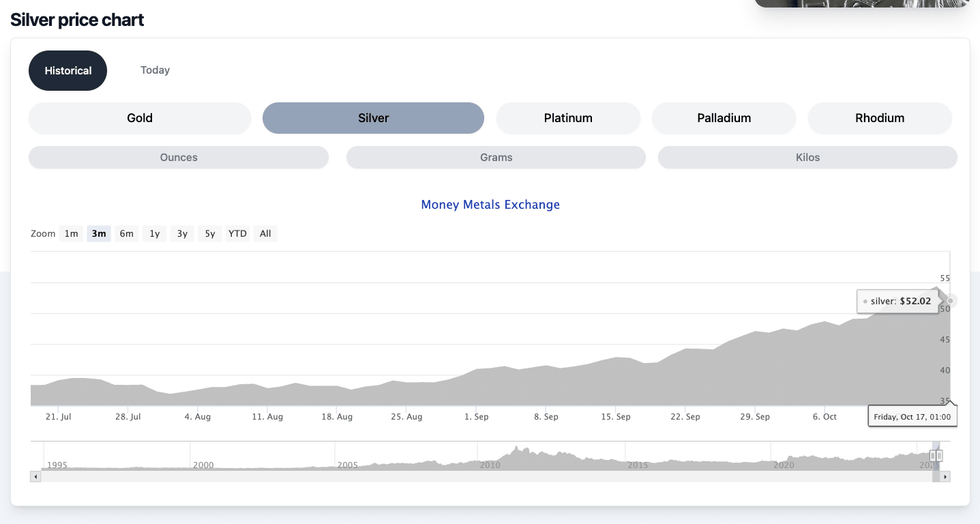Zoom chart to 1m range
Screen dimensions: 980x524
(x=72, y=234)
